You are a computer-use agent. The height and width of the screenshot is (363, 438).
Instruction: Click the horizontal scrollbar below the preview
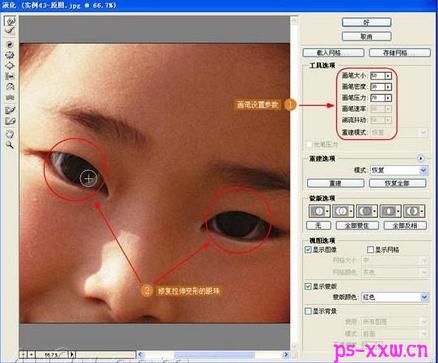pos(214,355)
